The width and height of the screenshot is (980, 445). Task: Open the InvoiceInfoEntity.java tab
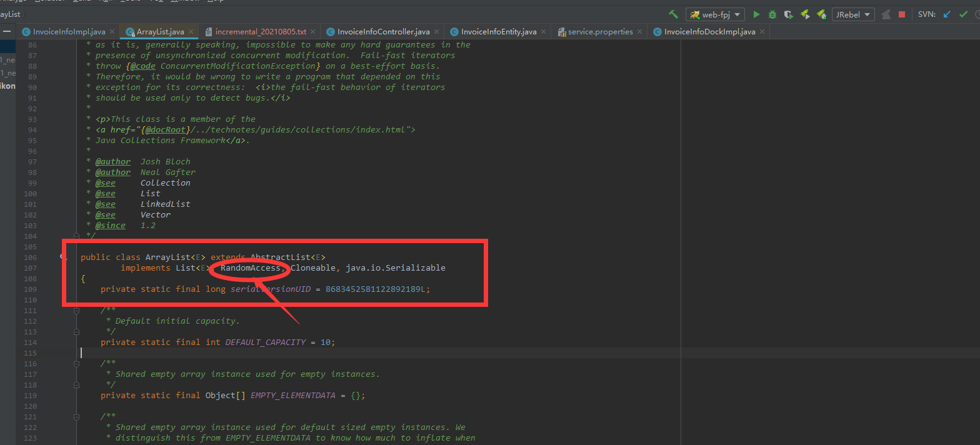499,31
